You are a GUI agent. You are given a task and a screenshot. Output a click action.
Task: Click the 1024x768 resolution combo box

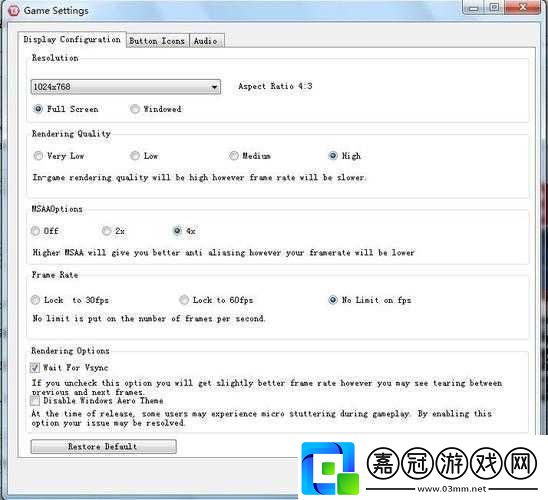coord(125,87)
